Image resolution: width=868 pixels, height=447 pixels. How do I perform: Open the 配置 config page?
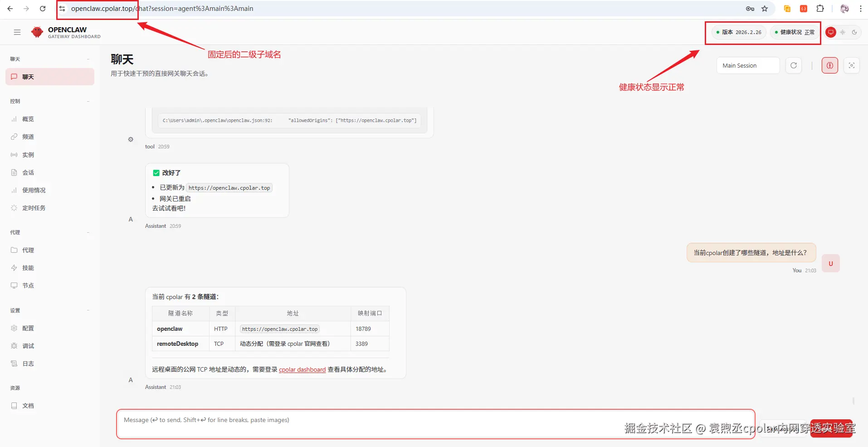point(50,328)
